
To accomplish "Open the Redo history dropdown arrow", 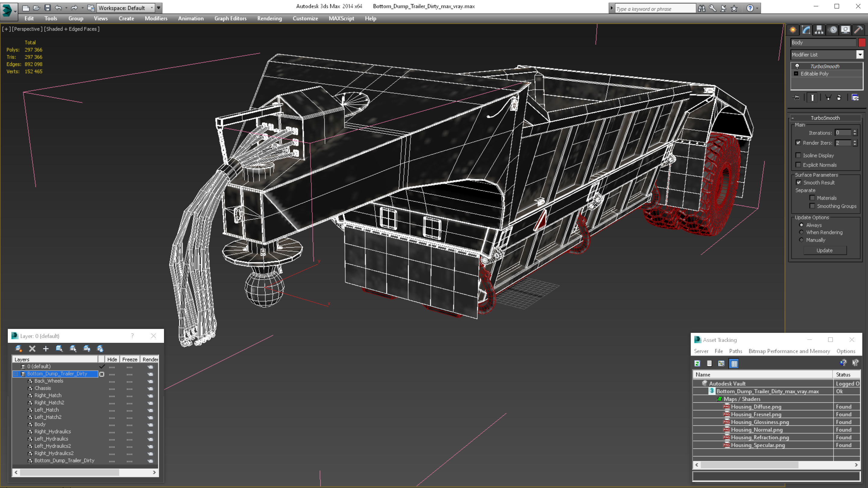I will point(82,8).
